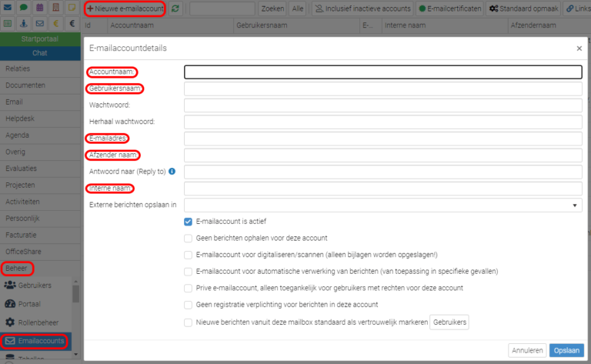Open Persoonlijk menu section
Image resolution: width=591 pixels, height=364 pixels.
point(40,219)
